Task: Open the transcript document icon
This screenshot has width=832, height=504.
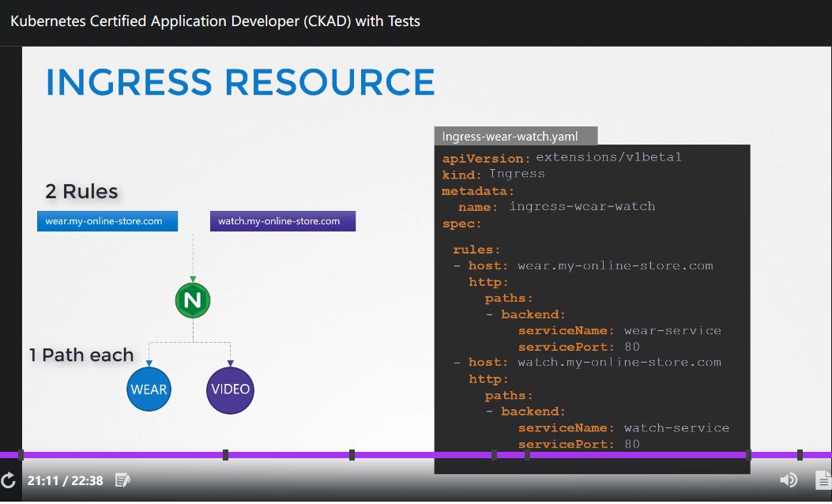Action: tap(823, 480)
